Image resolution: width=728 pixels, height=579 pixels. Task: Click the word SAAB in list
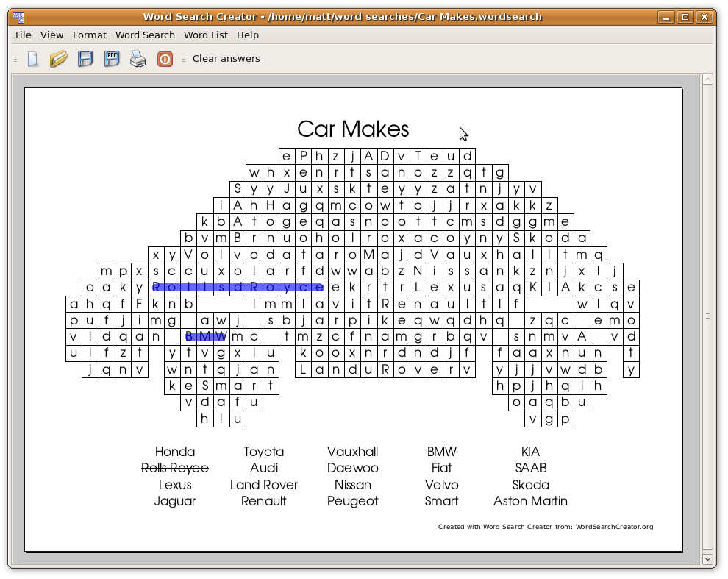(x=531, y=468)
